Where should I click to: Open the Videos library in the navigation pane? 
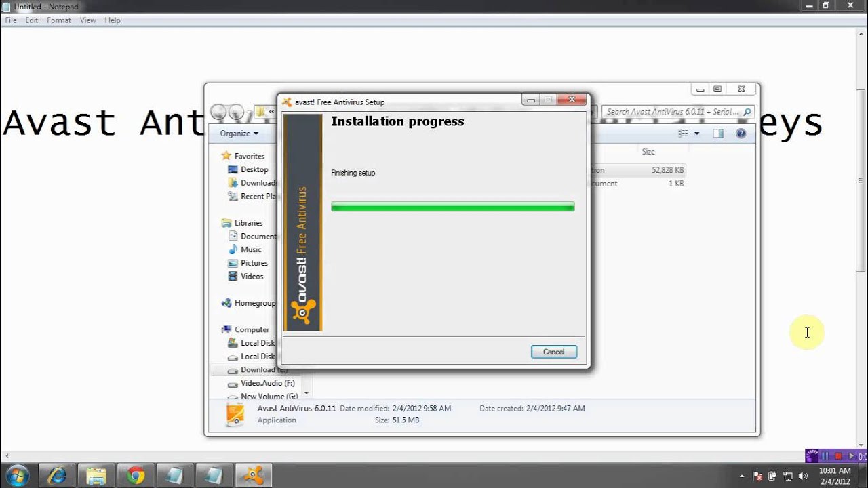[x=252, y=277]
